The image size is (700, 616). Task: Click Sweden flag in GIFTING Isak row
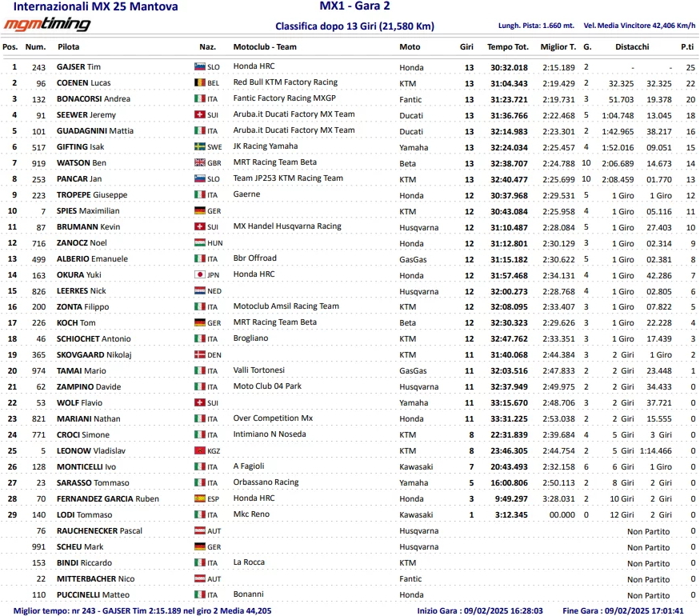click(x=199, y=146)
